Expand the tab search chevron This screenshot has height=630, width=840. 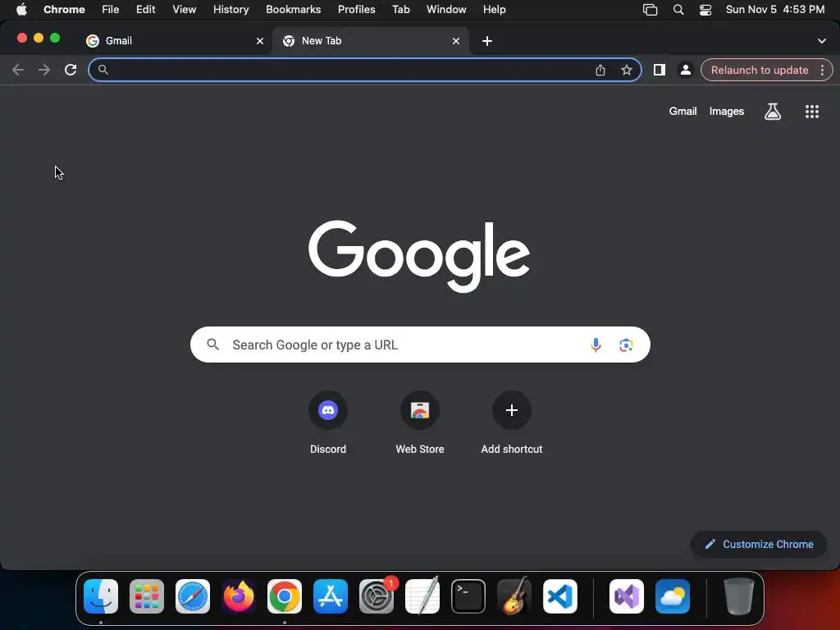click(x=821, y=41)
